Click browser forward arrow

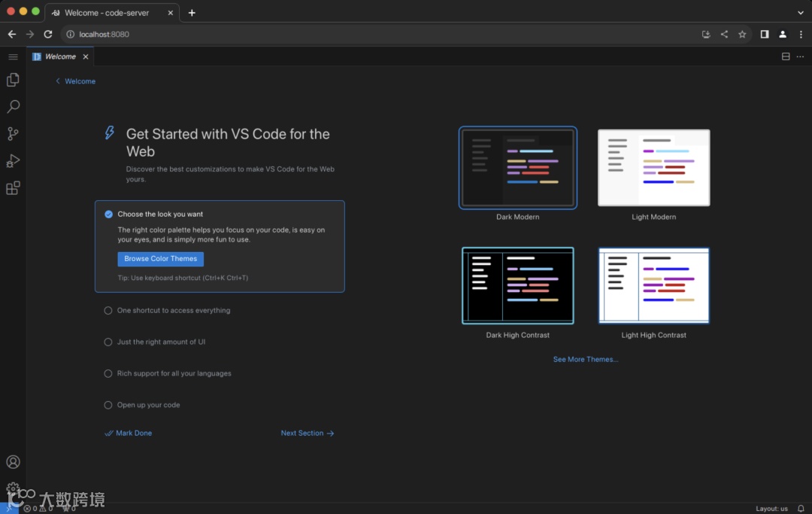tap(30, 34)
